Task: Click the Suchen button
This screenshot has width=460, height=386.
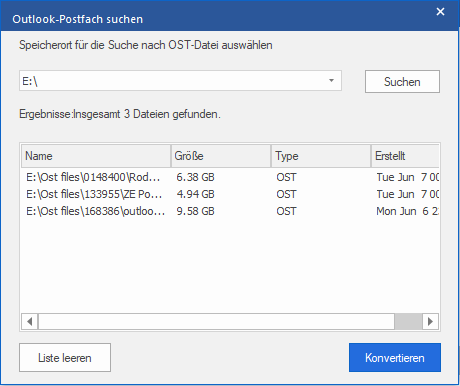Action: tap(402, 82)
